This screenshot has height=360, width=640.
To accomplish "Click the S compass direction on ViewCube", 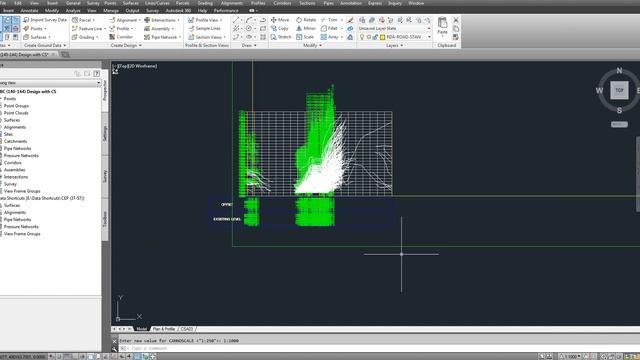I will 619,110.
